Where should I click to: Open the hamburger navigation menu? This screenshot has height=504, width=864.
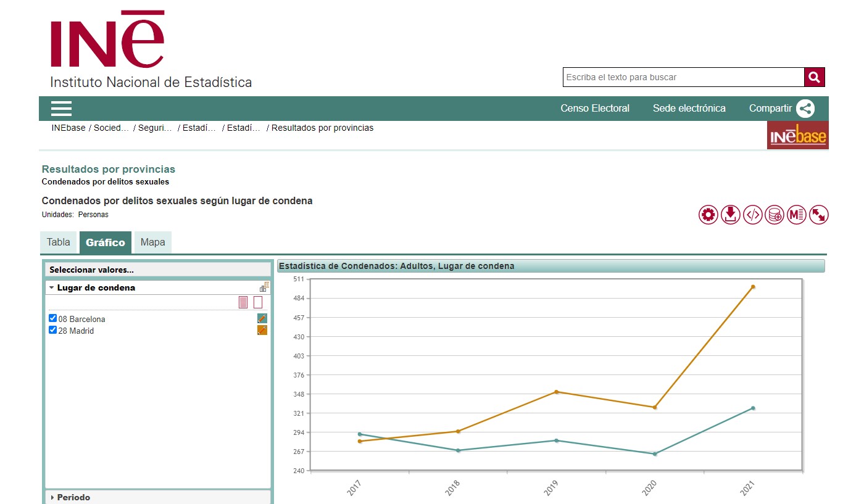click(62, 109)
